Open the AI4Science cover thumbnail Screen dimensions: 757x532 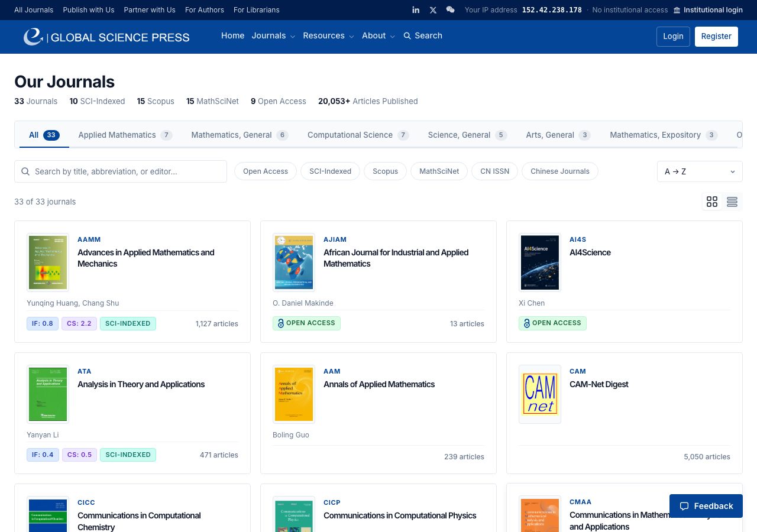pyautogui.click(x=540, y=262)
